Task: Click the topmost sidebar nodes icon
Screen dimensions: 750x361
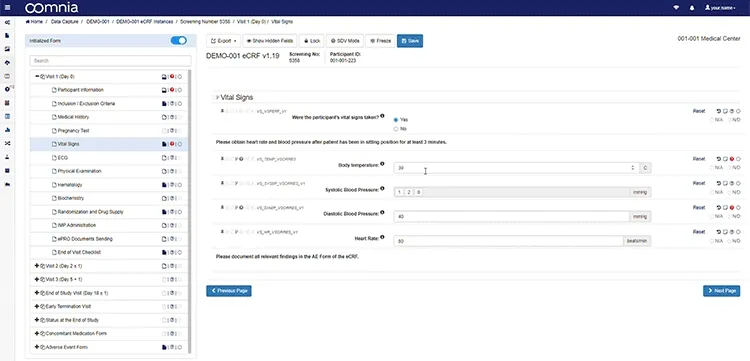Action: (x=7, y=22)
